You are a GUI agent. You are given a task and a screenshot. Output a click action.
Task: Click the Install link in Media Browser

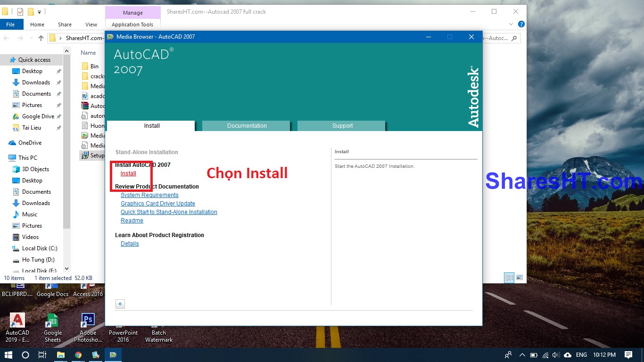(128, 173)
